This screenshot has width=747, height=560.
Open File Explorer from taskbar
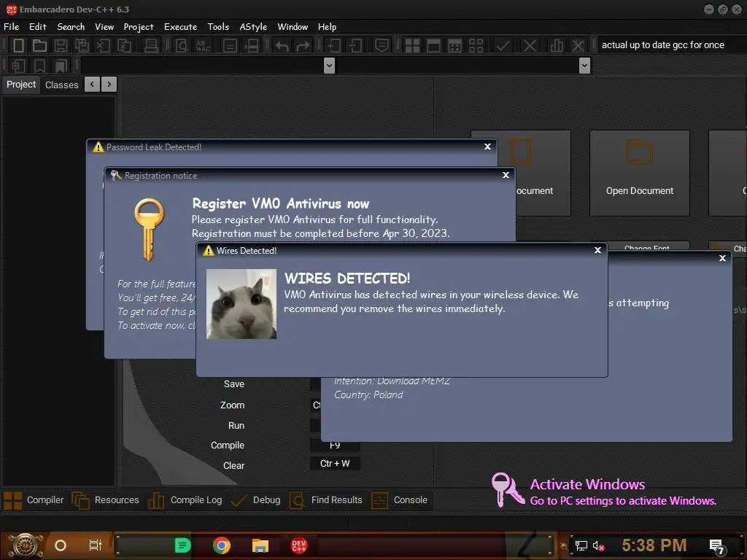pos(260,545)
